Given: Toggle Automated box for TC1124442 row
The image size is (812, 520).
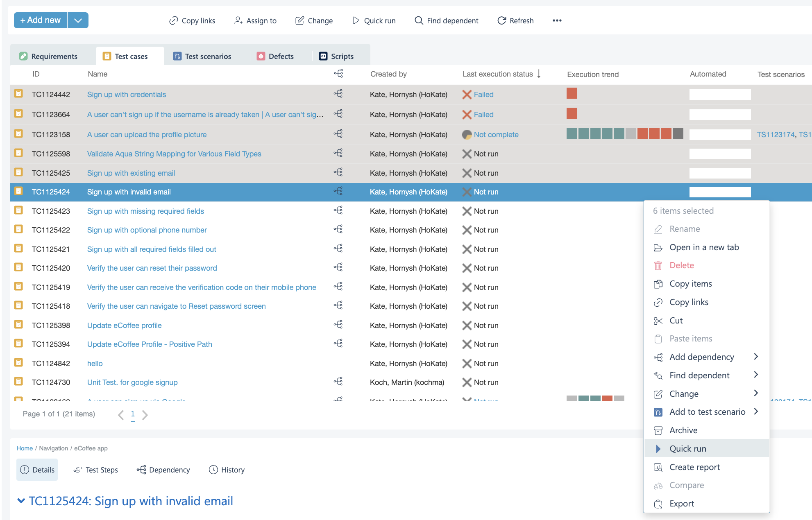Looking at the screenshot, I should pyautogui.click(x=720, y=95).
